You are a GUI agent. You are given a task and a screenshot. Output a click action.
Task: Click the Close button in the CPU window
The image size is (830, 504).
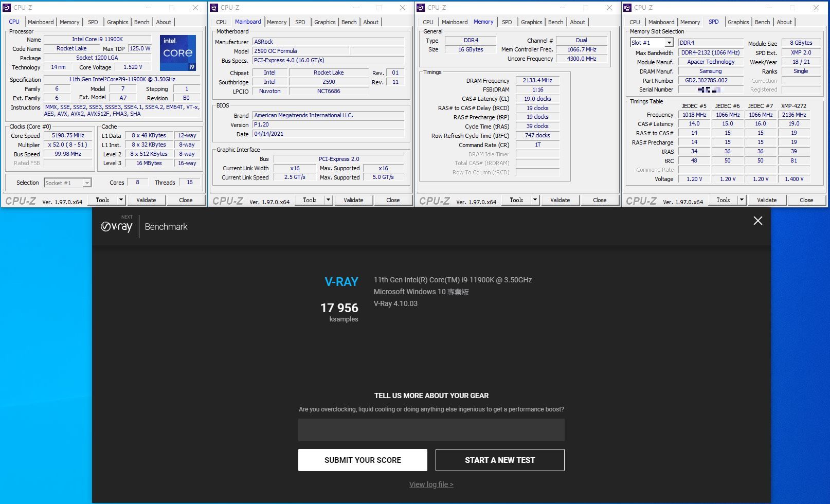(186, 200)
